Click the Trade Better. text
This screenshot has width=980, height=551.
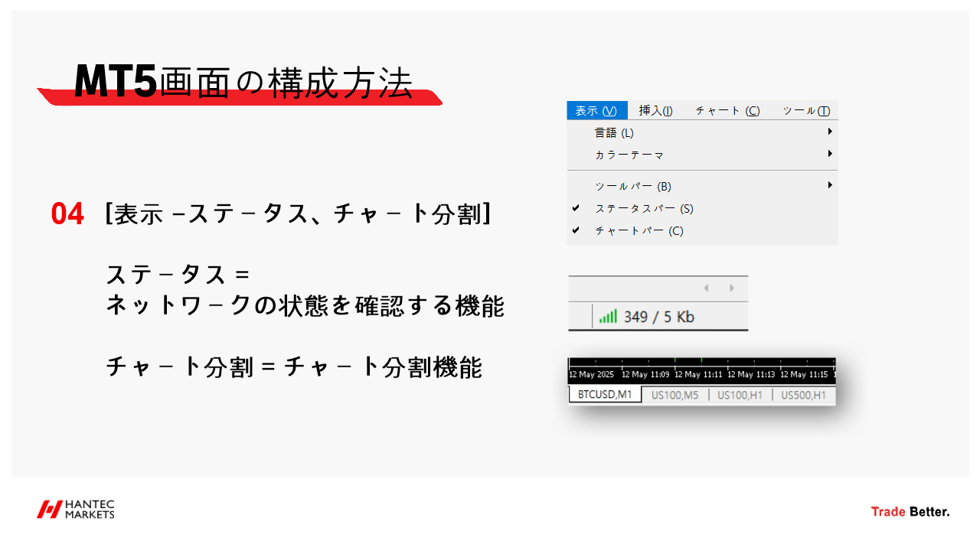tap(910, 510)
